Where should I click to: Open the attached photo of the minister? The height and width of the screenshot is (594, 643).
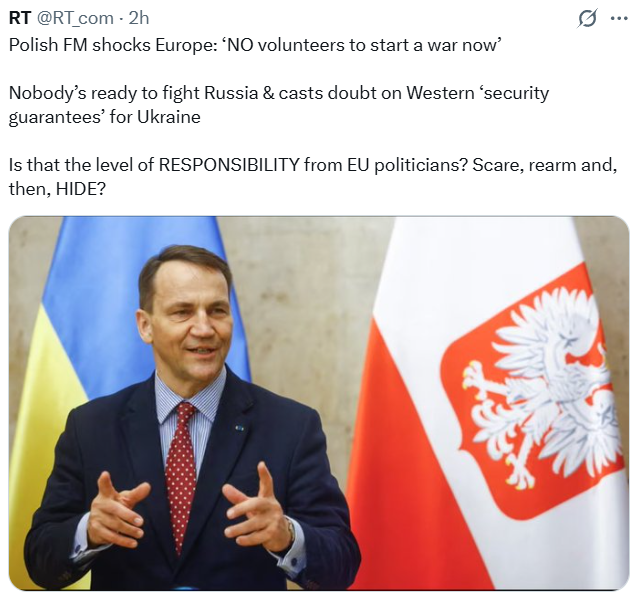319,402
